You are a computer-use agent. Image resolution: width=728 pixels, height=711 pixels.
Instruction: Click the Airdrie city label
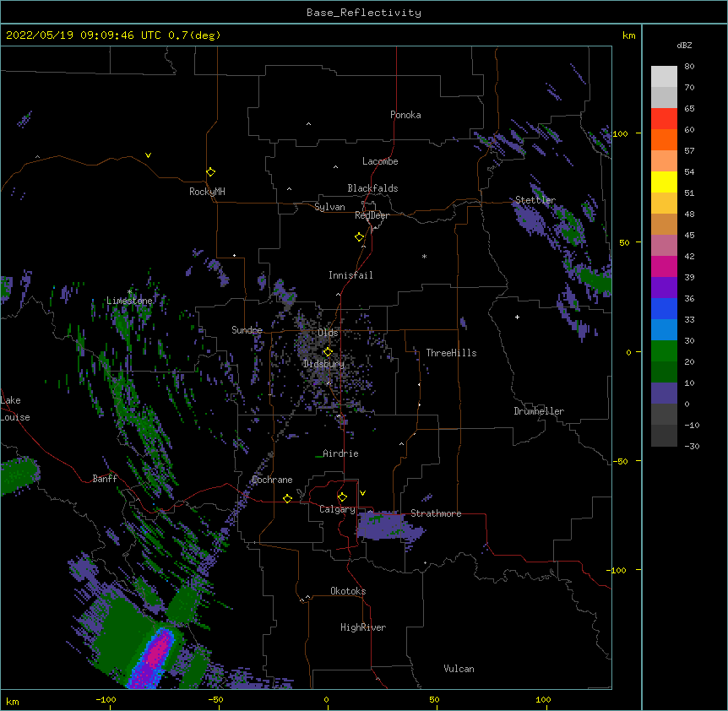click(341, 453)
